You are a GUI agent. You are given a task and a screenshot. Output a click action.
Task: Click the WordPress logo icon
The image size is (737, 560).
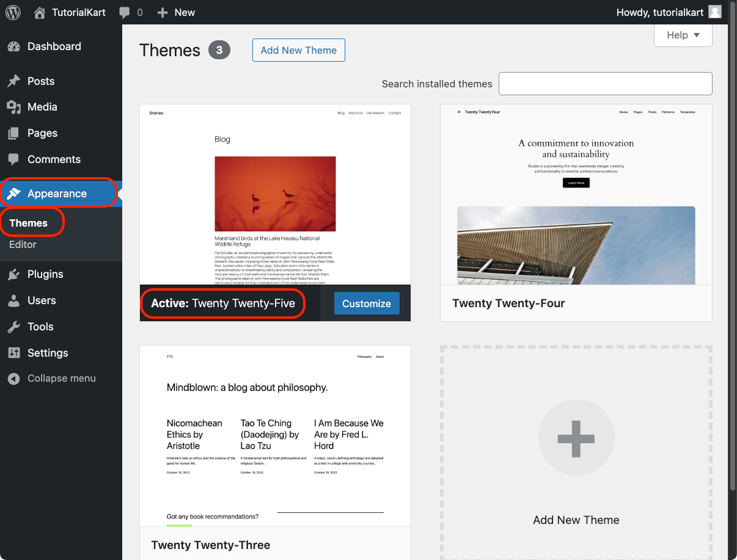point(13,12)
